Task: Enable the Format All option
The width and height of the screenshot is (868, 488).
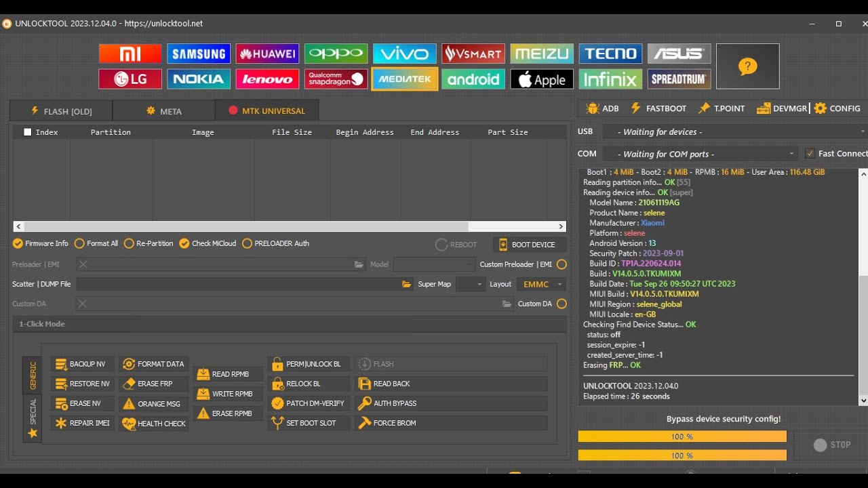Action: click(96, 243)
